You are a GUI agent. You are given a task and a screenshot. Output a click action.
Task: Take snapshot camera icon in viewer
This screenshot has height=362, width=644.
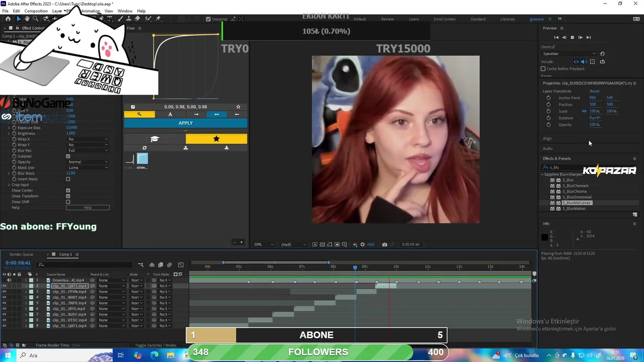coord(384,244)
